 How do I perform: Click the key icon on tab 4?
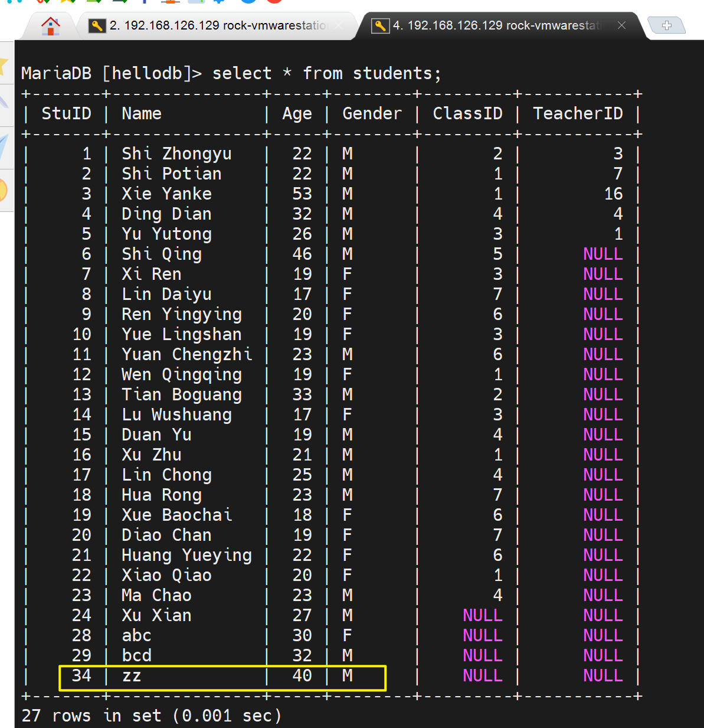pos(380,25)
